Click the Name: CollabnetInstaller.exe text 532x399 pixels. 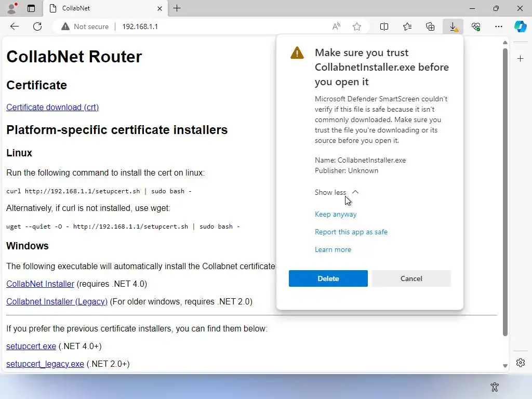pyautogui.click(x=360, y=160)
